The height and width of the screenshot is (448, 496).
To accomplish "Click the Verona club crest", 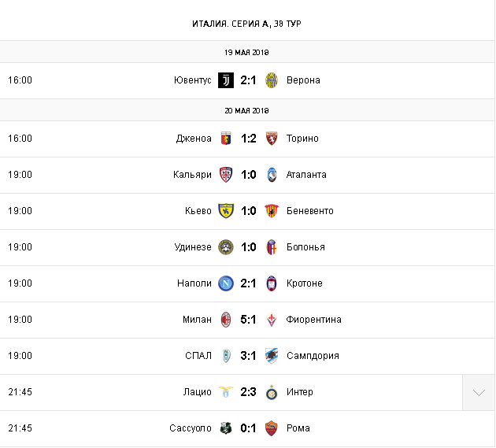I will point(272,80).
